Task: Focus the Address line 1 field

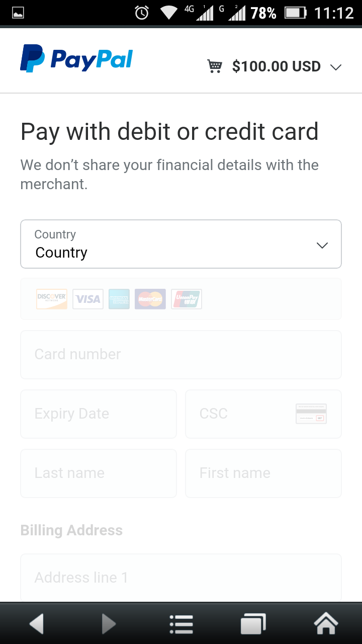Action: pyautogui.click(x=181, y=577)
